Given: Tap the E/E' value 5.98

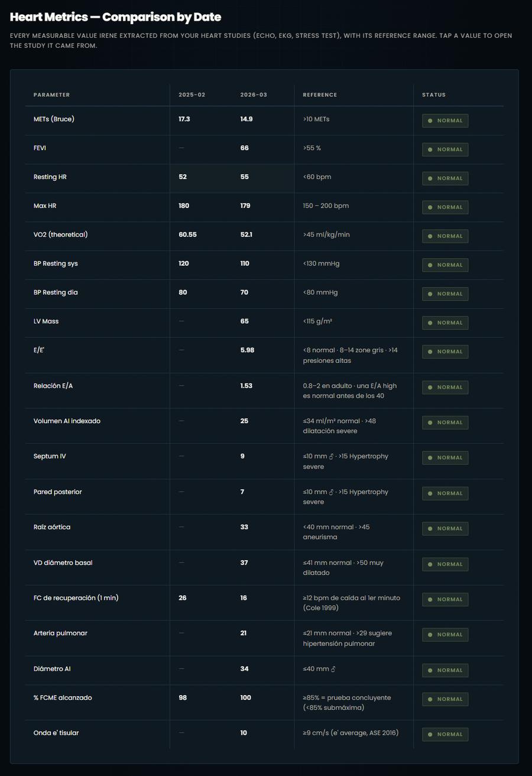Looking at the screenshot, I should pyautogui.click(x=247, y=350).
